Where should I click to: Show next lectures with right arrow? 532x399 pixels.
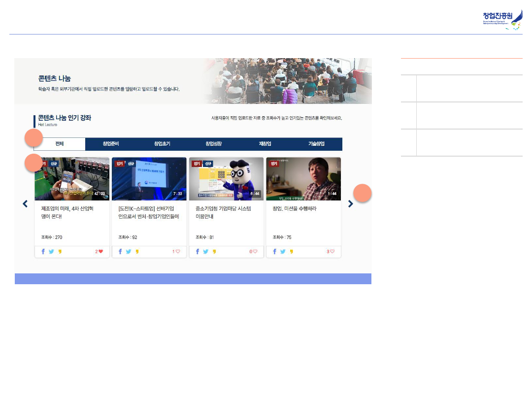[x=351, y=203]
